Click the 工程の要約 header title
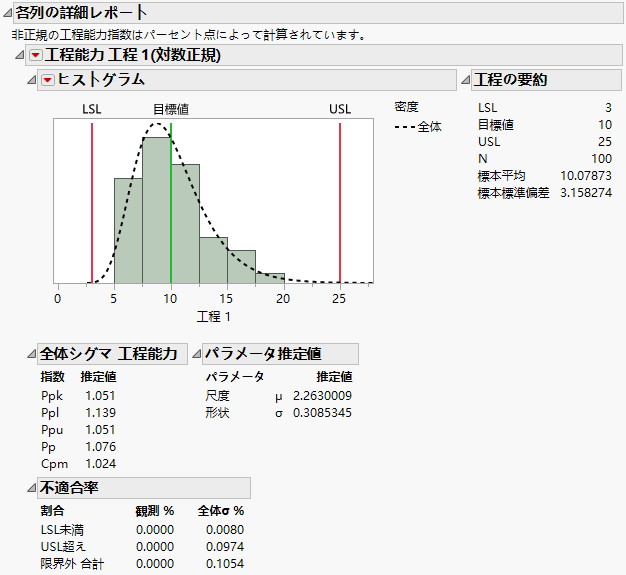 tap(511, 79)
